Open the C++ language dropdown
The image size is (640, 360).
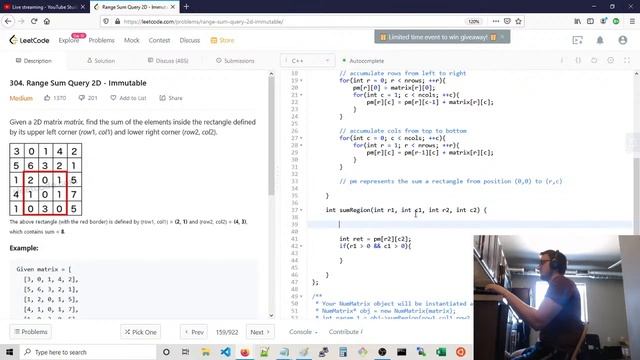(307, 61)
